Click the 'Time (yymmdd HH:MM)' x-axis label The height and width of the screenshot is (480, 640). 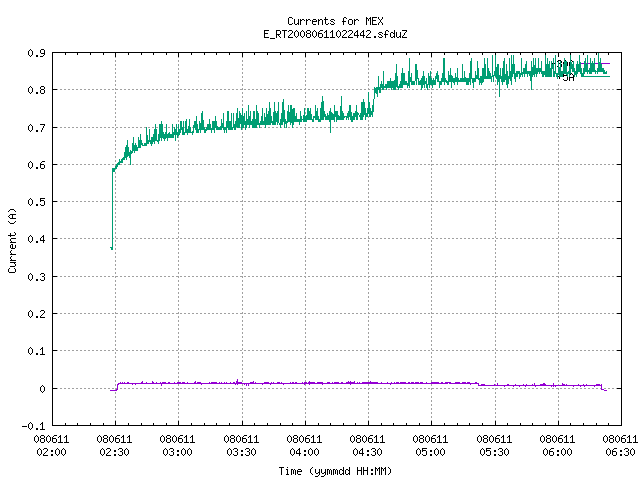point(335,471)
